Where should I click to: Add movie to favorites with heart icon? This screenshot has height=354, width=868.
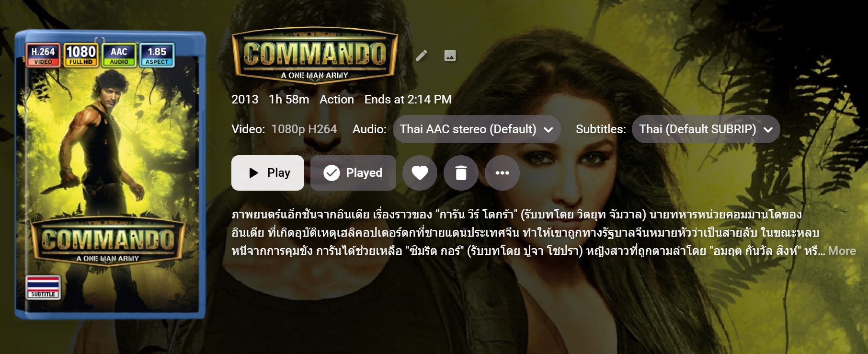[x=420, y=173]
